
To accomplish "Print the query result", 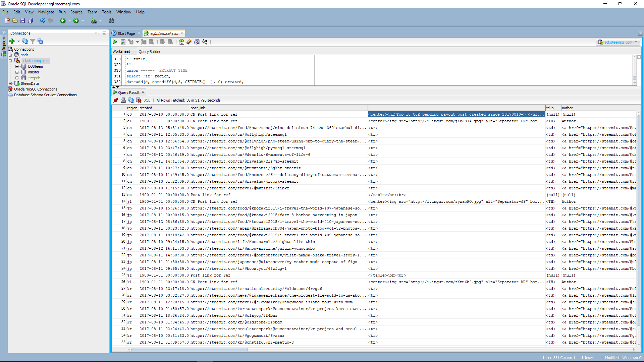I will (x=123, y=100).
